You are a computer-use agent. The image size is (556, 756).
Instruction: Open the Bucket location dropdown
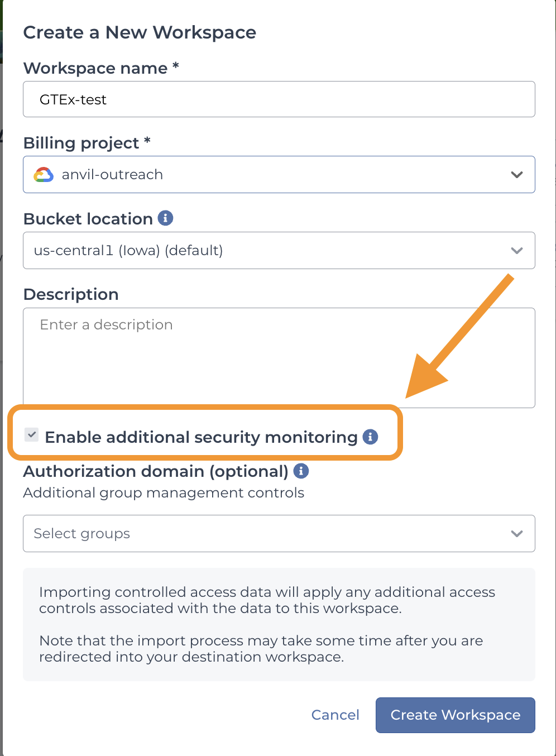(x=517, y=250)
